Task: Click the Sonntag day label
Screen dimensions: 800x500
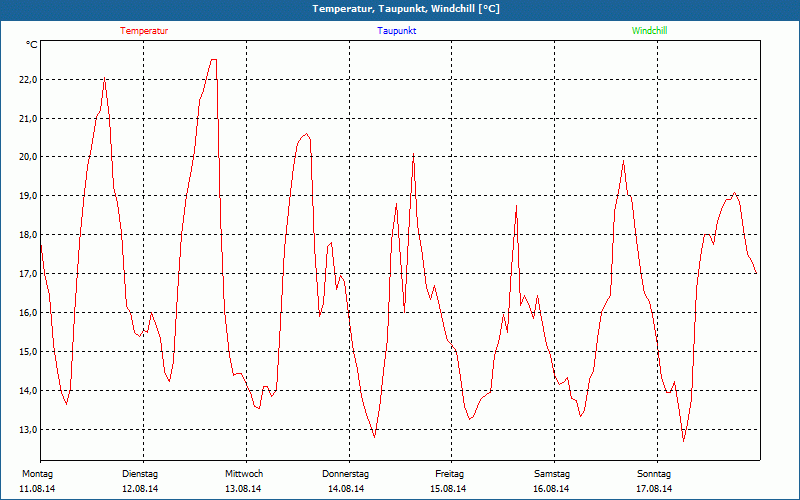Action: click(654, 474)
